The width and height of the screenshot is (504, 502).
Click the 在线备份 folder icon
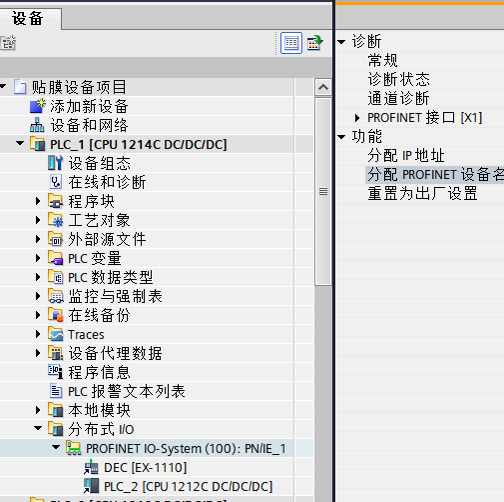point(56,315)
